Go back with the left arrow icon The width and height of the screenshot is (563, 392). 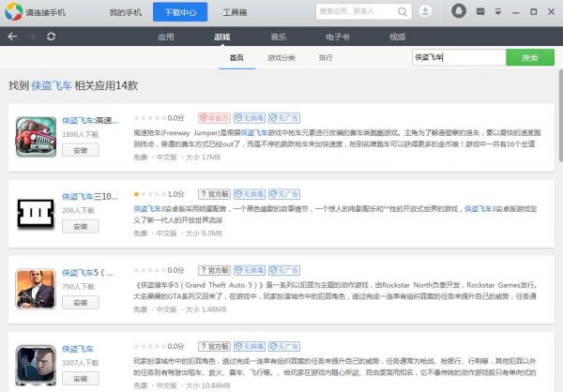tap(12, 37)
